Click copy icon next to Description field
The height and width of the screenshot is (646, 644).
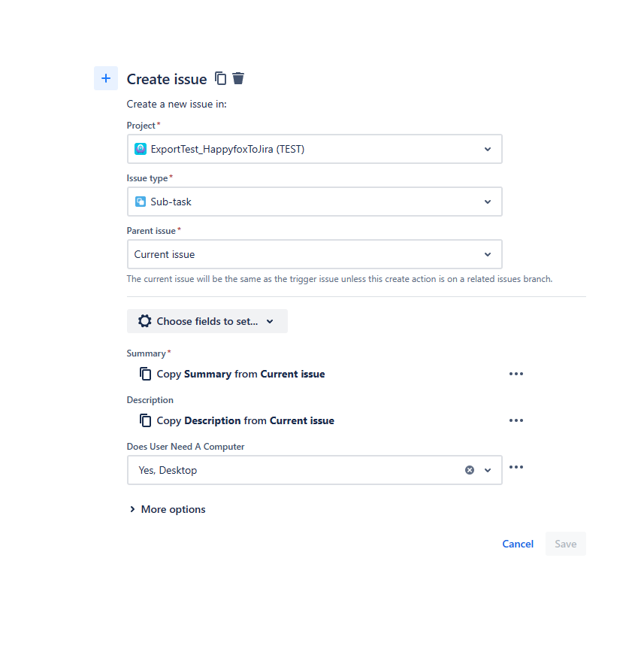point(145,420)
